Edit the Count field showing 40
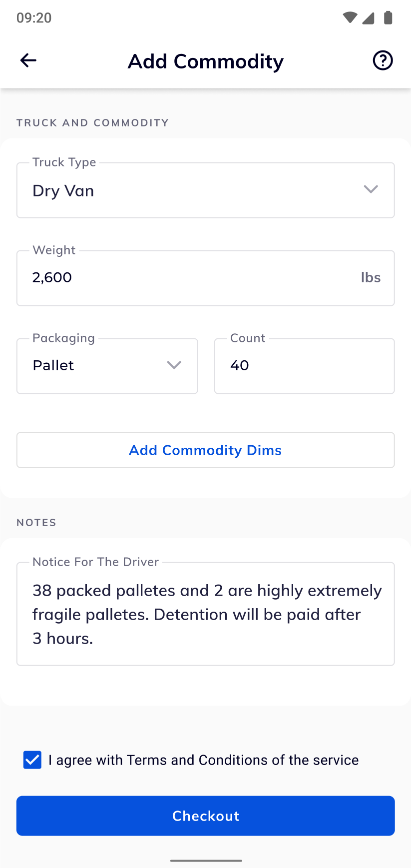The height and width of the screenshot is (868, 411). coord(304,366)
